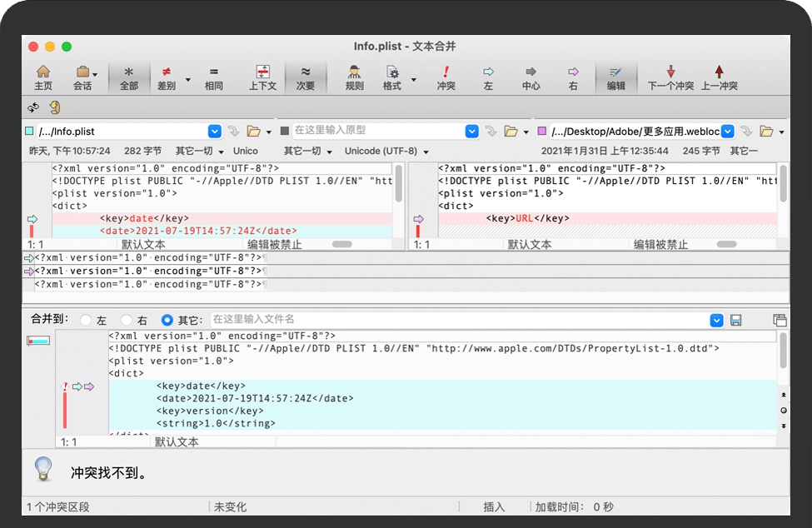Select the 其它 merge-to radio button
Screen dimensions: 812x528
167,320
